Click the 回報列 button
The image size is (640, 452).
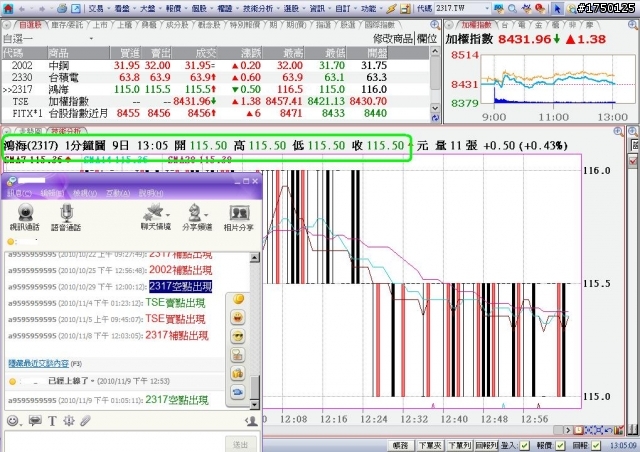tap(487, 445)
